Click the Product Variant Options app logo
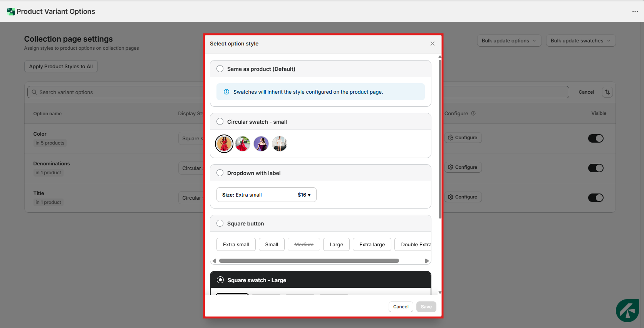Image resolution: width=644 pixels, height=328 pixels. (11, 12)
